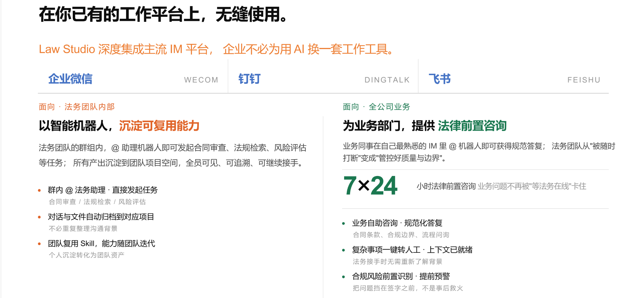Viewport: 644px width, 298px height.
Task: Click the subtext 合同审查 / 法规检索 / 风险评估
Action: click(97, 202)
